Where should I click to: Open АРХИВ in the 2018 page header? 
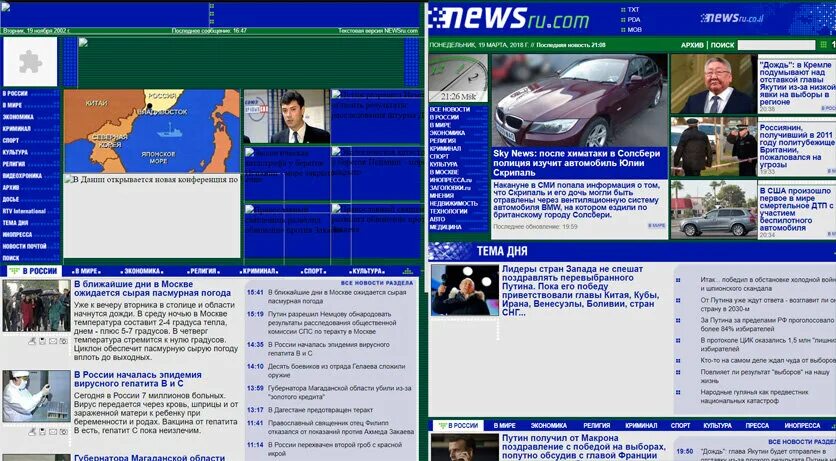click(x=692, y=45)
